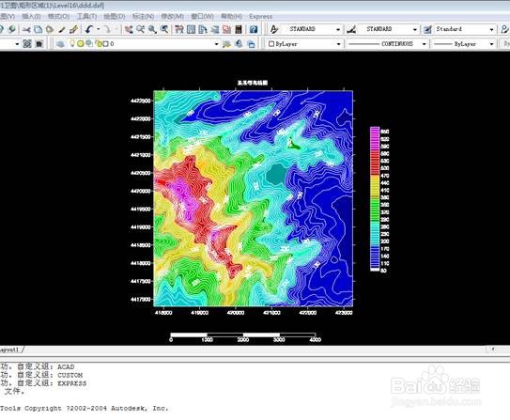
Task: Select the Zoom Window magnifier icon
Action: (x=152, y=30)
